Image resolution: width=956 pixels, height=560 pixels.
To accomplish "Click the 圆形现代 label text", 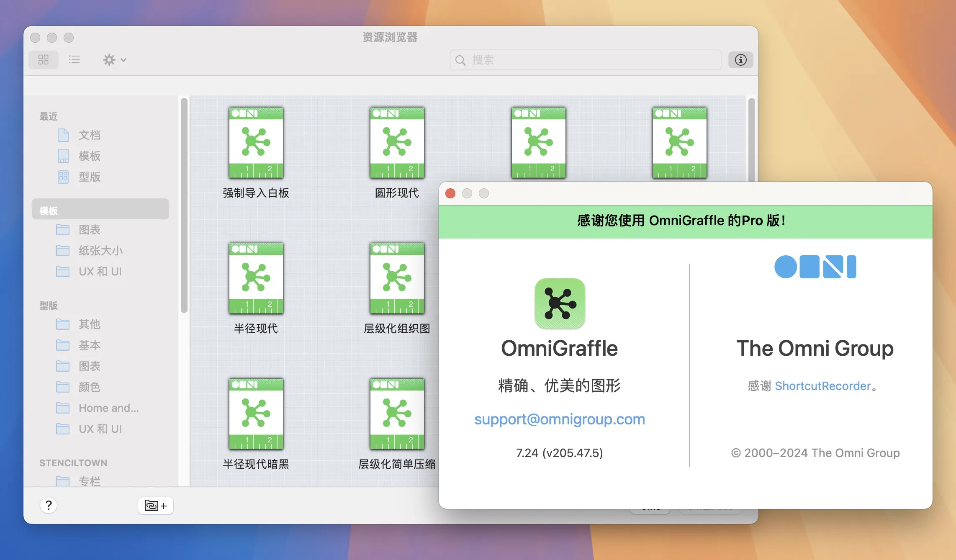I will point(397,193).
